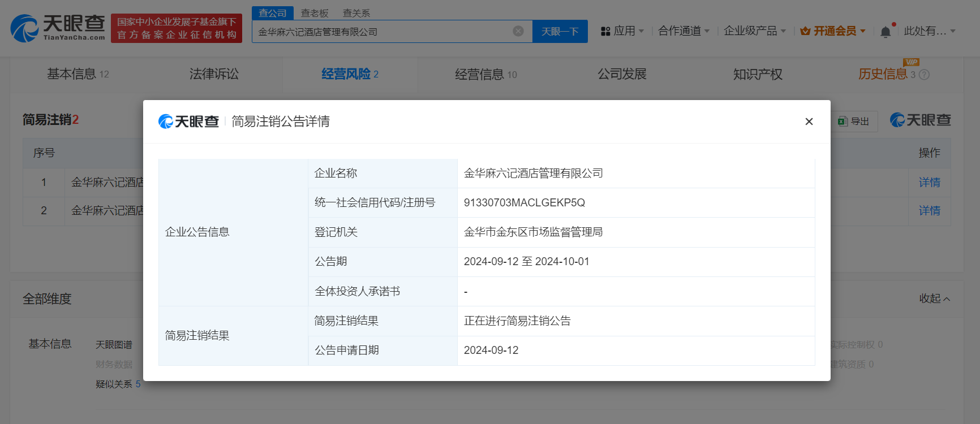Expand the 合作通道 dropdown
The image size is (980, 424).
[684, 31]
